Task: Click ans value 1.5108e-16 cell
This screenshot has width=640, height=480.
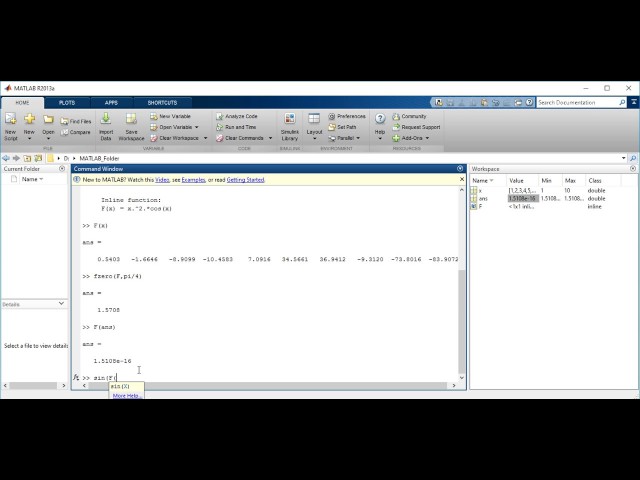Action: pos(522,199)
